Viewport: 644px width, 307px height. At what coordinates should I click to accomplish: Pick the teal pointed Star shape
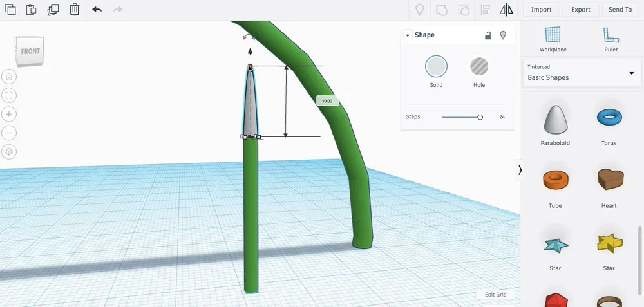pyautogui.click(x=556, y=245)
